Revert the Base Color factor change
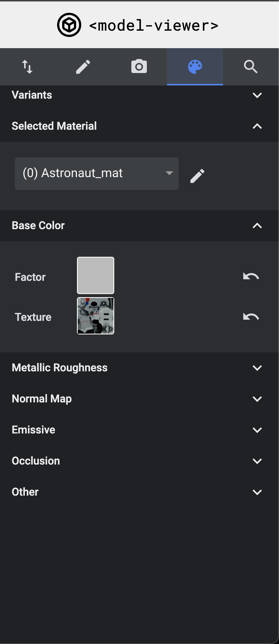The height and width of the screenshot is (644, 279). click(251, 276)
